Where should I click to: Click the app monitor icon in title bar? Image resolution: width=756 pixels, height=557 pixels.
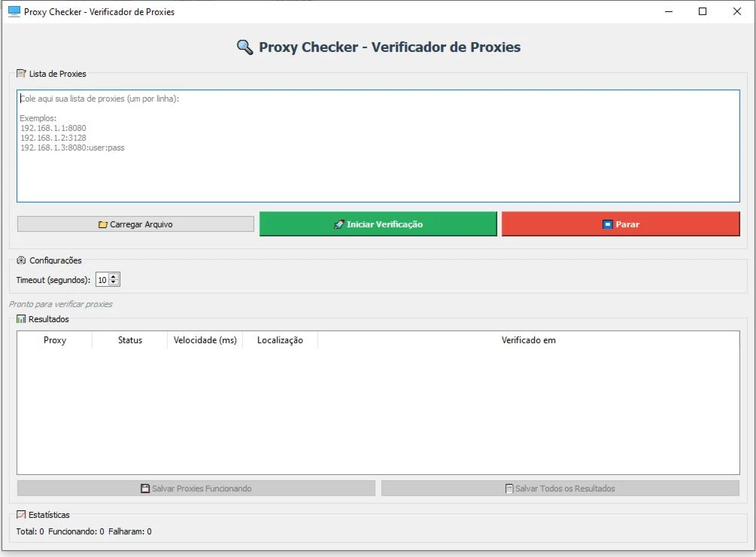(x=14, y=11)
